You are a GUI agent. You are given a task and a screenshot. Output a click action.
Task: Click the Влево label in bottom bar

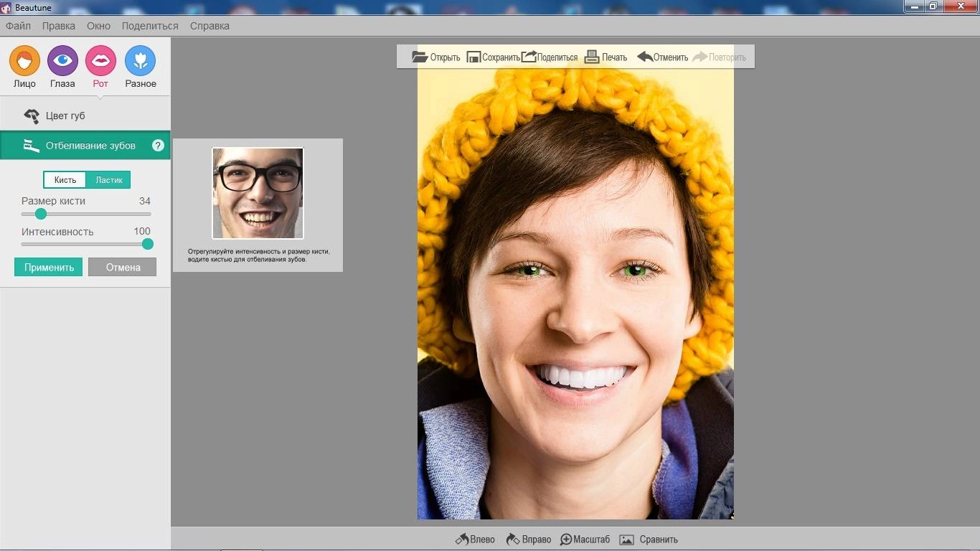483,540
